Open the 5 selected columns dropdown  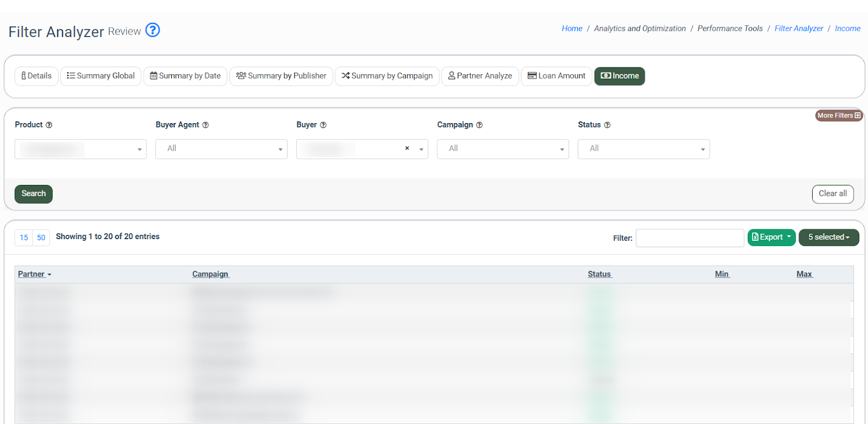coord(828,237)
